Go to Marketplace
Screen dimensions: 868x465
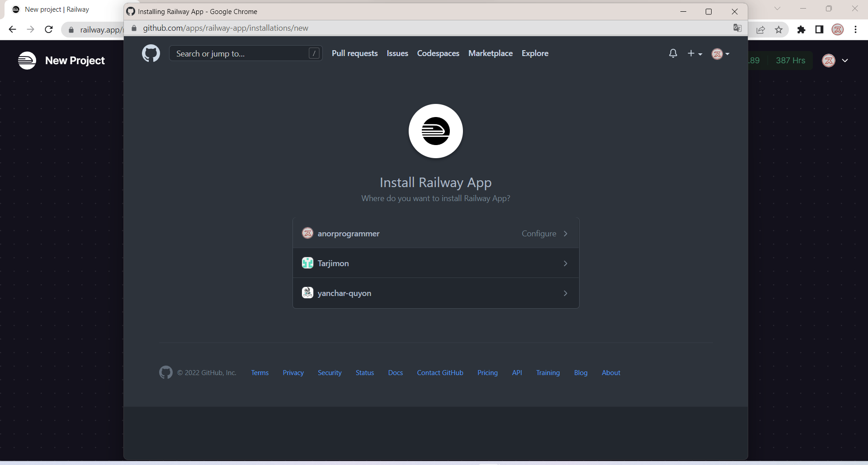pyautogui.click(x=491, y=53)
